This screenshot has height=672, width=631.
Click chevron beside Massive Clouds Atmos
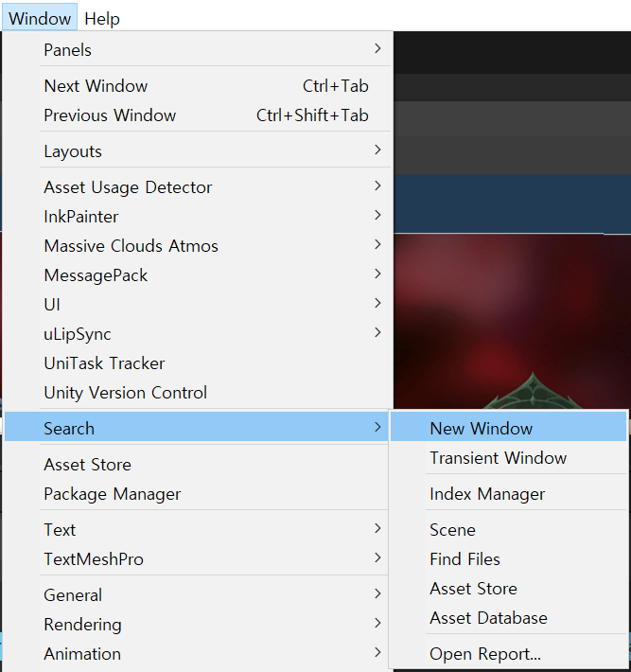tap(377, 244)
